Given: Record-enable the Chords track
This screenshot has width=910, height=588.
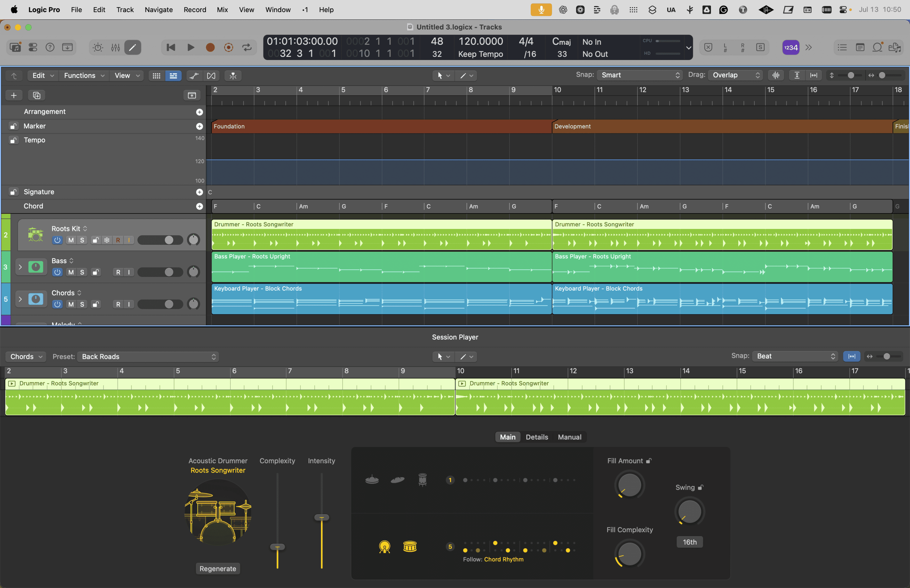Looking at the screenshot, I should click(118, 304).
